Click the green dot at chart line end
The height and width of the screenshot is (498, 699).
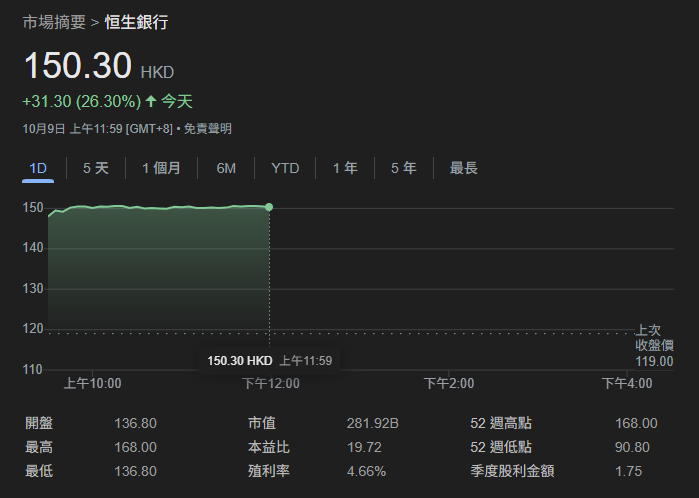click(x=269, y=207)
